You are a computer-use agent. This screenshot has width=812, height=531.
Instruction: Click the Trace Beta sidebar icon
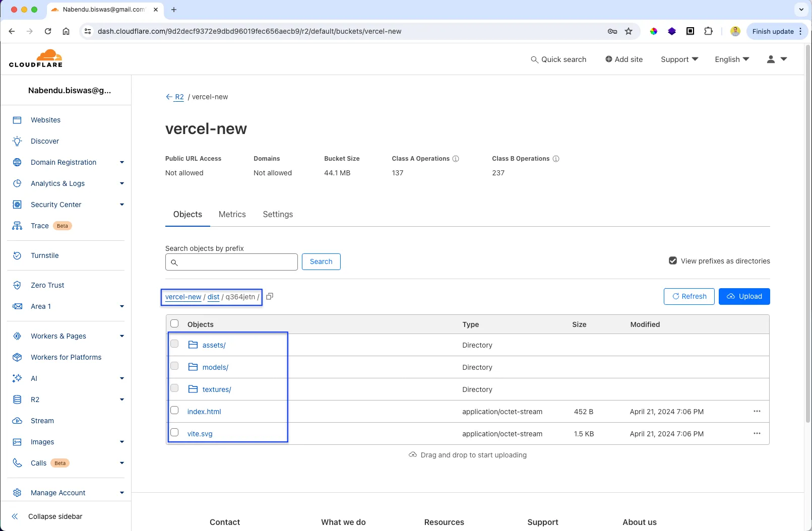17,226
